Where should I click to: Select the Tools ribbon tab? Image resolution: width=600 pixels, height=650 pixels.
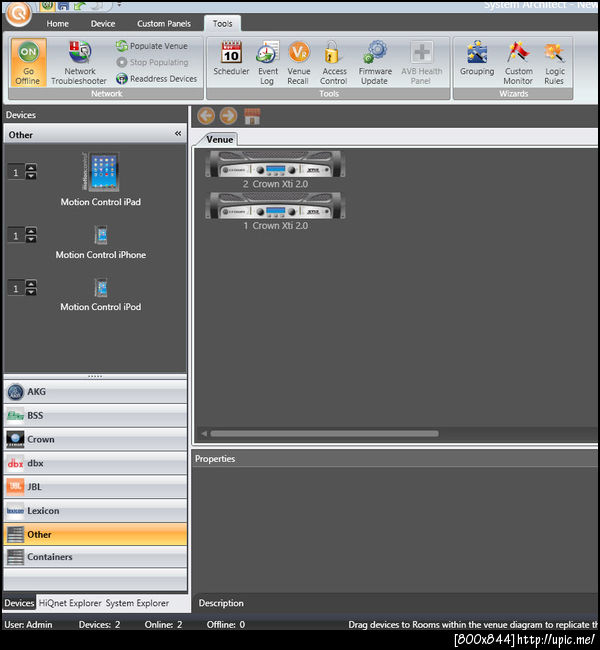[x=222, y=24]
